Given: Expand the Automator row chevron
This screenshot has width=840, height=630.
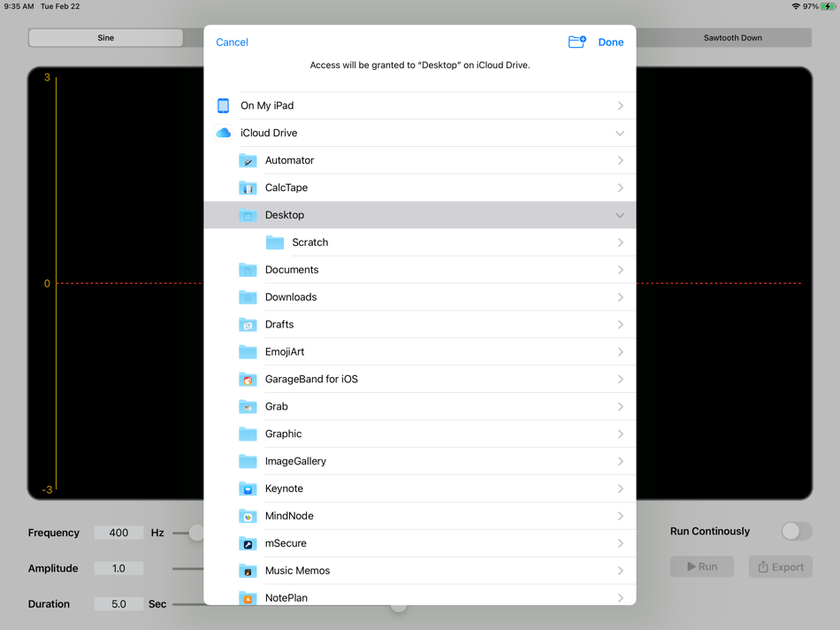Looking at the screenshot, I should 621,160.
